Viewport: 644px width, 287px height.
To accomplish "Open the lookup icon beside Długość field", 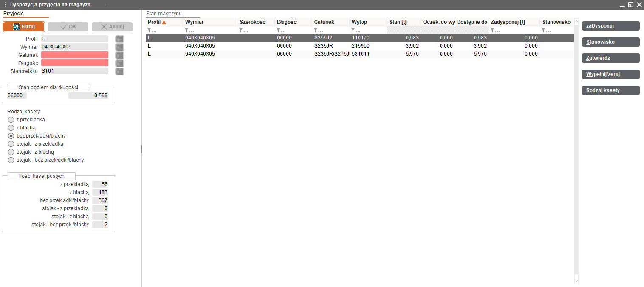I will pos(120,63).
